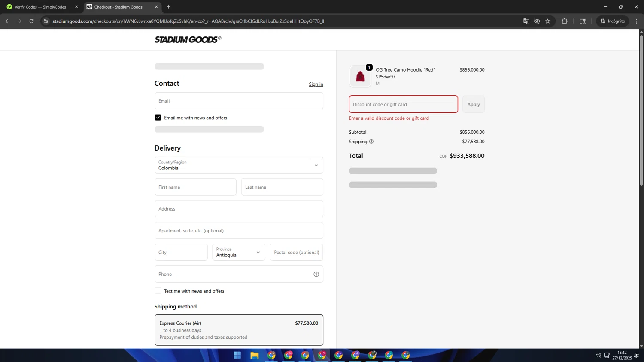
Task: Click the Incógnito profile button
Action: [x=613, y=21]
